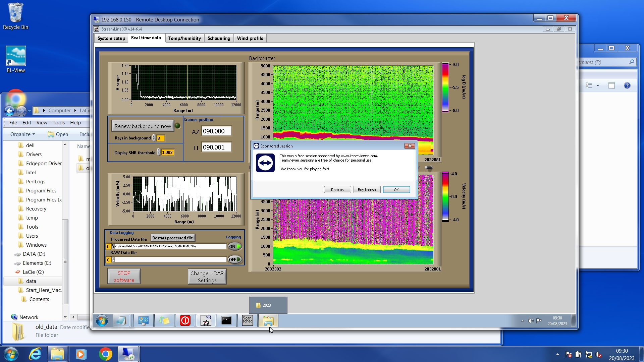Click the Notepad icon in remote taskbar
The width and height of the screenshot is (644, 362).
click(121, 320)
